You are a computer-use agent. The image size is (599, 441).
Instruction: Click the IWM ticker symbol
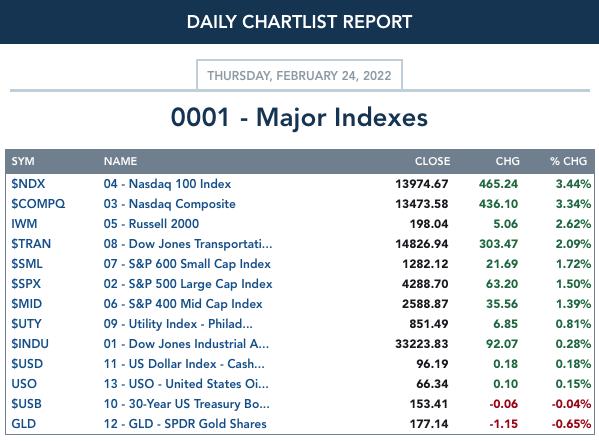[24, 224]
